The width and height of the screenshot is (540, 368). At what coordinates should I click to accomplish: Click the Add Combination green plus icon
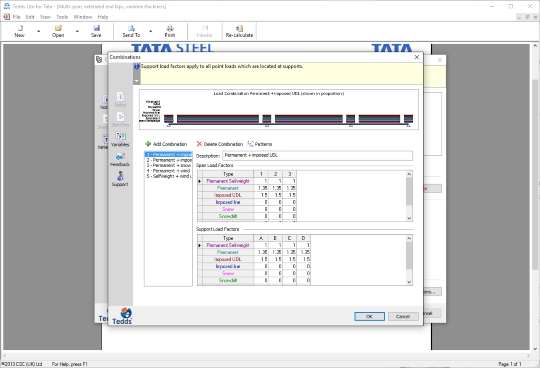[x=148, y=144]
